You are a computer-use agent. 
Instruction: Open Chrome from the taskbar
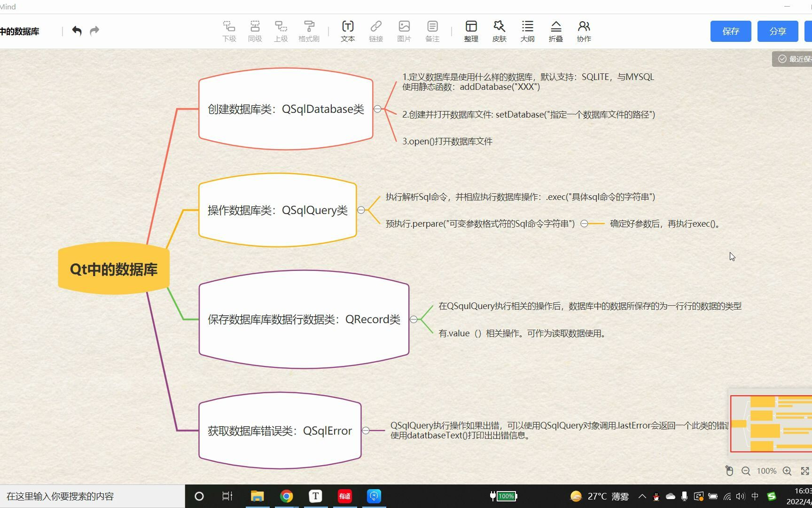coord(286,496)
